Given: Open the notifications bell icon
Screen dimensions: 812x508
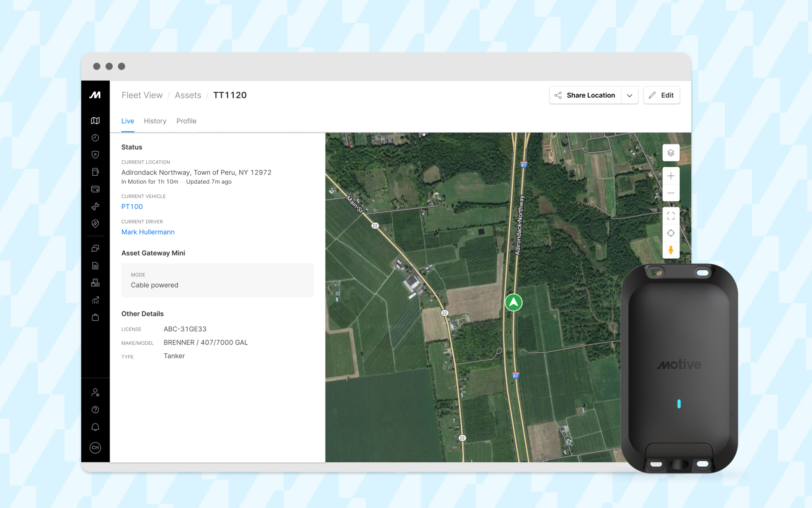Looking at the screenshot, I should click(95, 427).
